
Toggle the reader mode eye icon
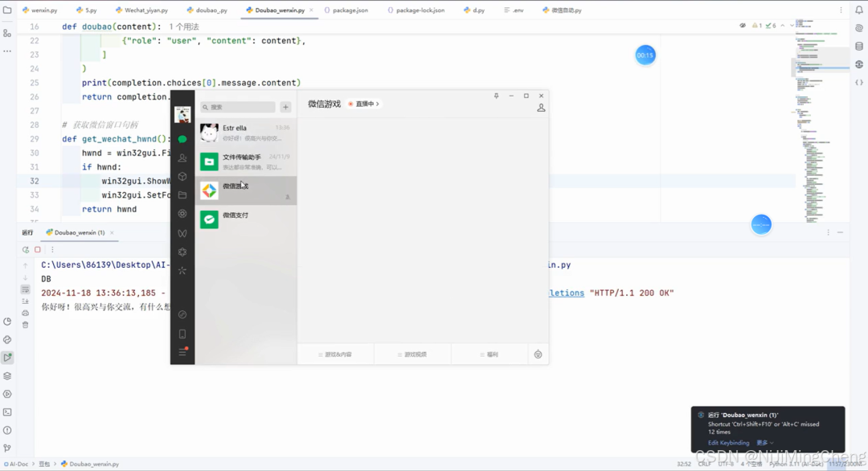point(743,26)
